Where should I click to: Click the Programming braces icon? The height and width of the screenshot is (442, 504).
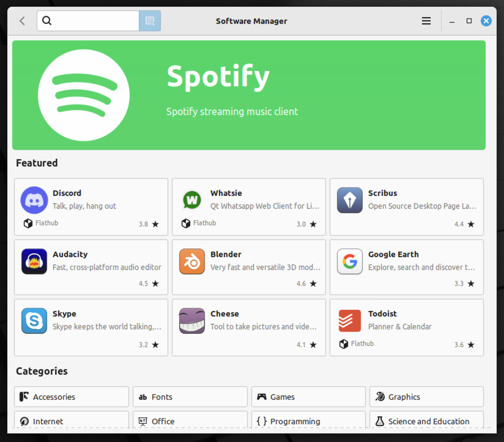point(262,421)
